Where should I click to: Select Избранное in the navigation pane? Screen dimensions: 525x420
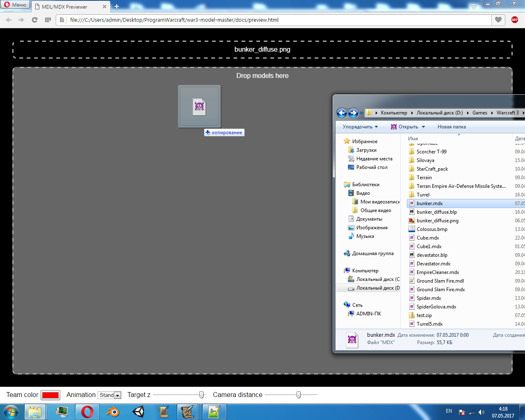365,142
